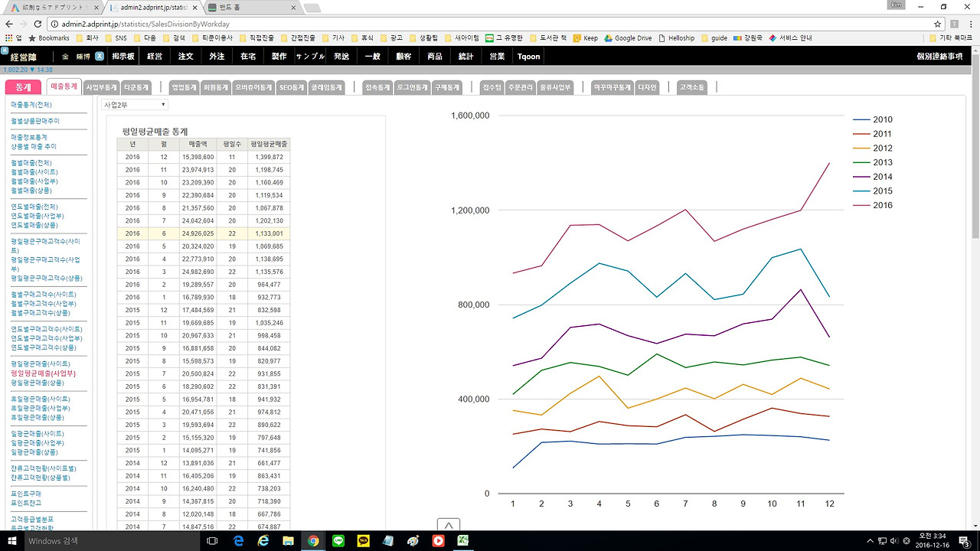This screenshot has width=980, height=551.
Task: Open File Explorer from taskbar
Action: click(x=289, y=541)
